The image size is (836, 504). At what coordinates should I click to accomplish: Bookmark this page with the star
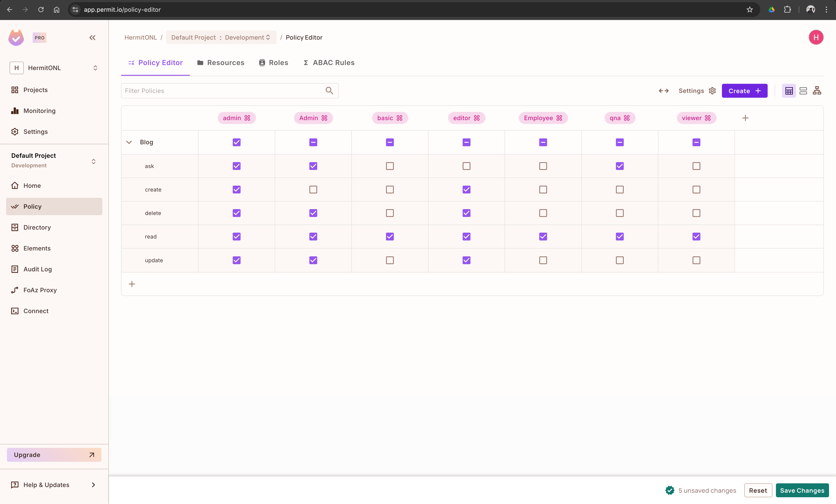point(750,10)
